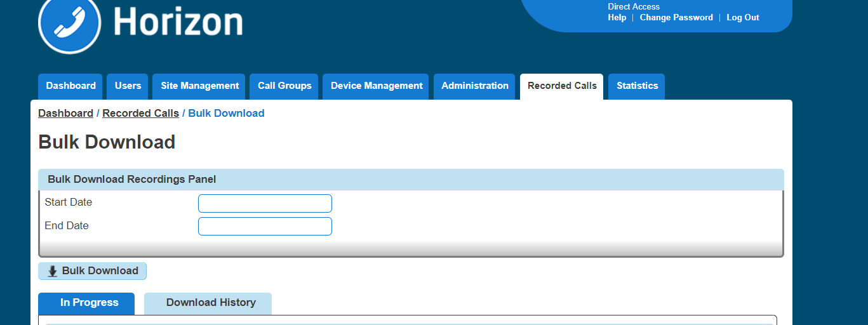Open the Dashboard tab
Image resolution: width=868 pixels, height=325 pixels.
71,86
